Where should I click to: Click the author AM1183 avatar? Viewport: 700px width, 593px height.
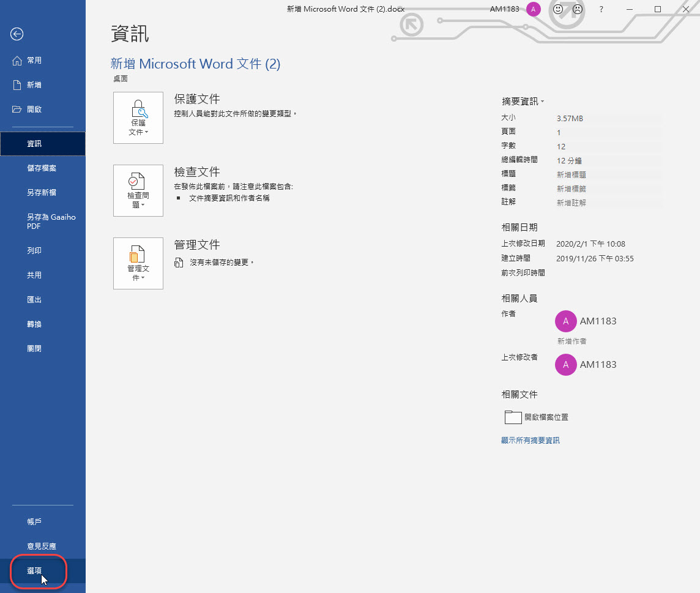click(565, 321)
